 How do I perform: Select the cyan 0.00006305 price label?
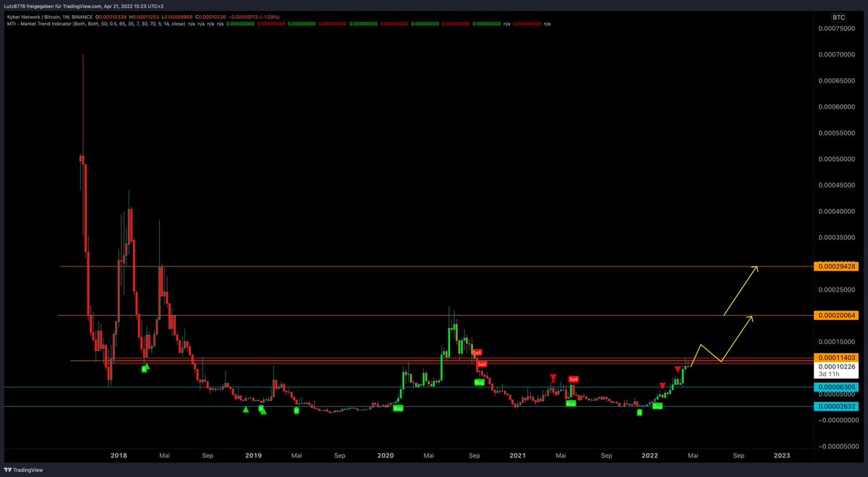click(x=836, y=387)
